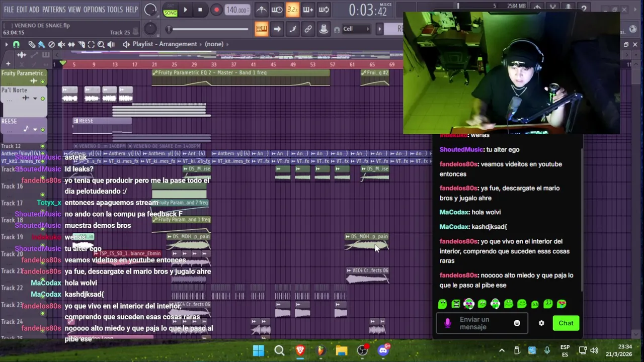Click the pink microphone icon in chat
The width and height of the screenshot is (644, 362).
[448, 323]
